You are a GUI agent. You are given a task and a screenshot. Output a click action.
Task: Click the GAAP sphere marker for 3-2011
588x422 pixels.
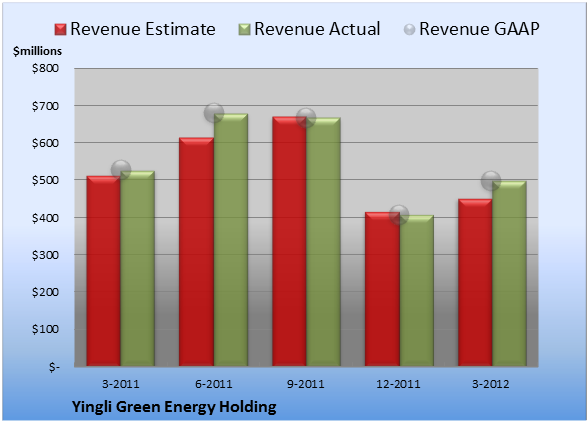click(121, 170)
